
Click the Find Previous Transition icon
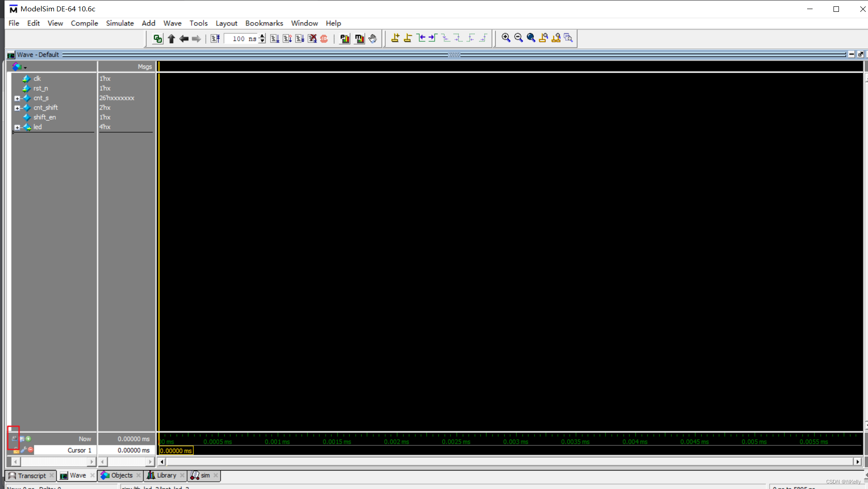pyautogui.click(x=421, y=38)
